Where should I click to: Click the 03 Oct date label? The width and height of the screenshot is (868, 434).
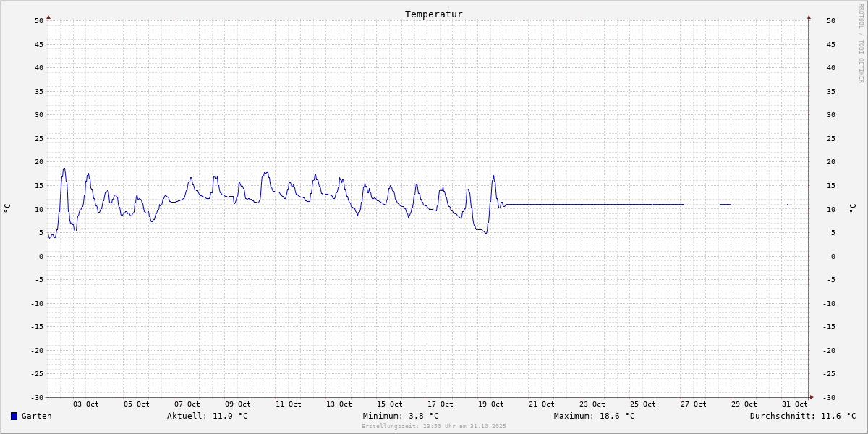[x=86, y=404]
